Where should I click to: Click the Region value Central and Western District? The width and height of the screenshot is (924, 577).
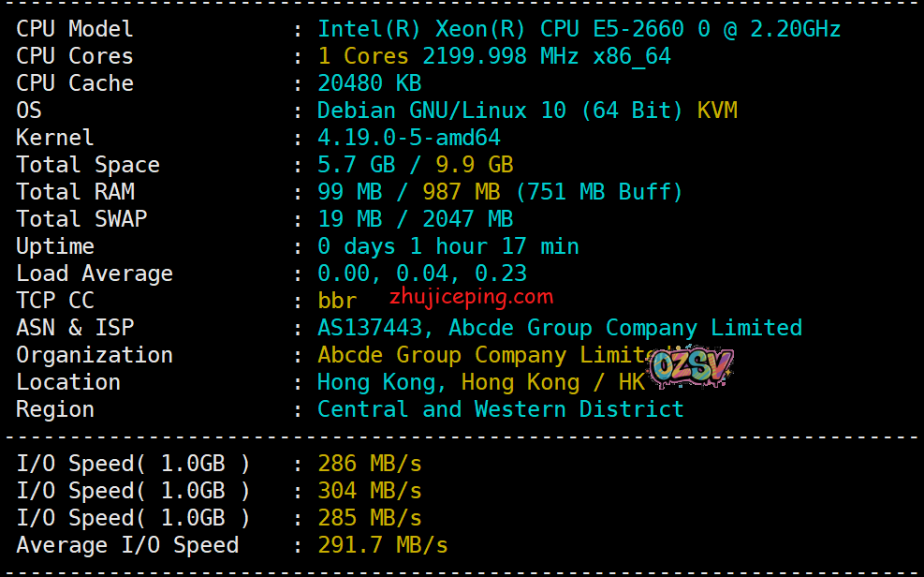(500, 409)
